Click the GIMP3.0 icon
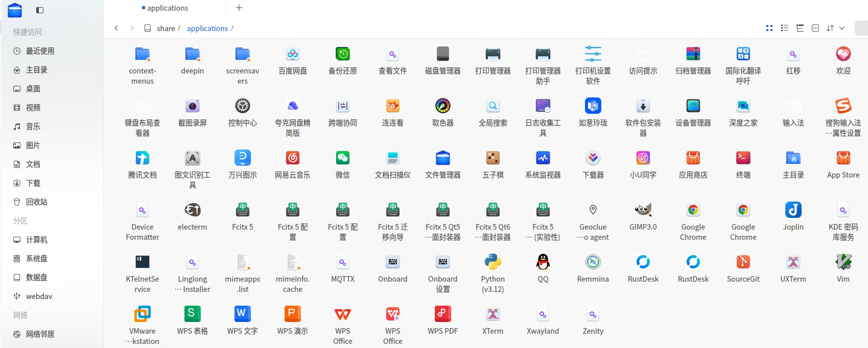The height and width of the screenshot is (348, 868). point(643,210)
